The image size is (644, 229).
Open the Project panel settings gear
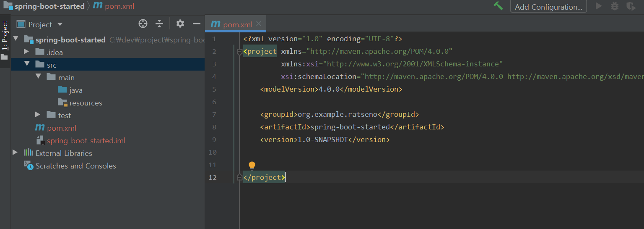[x=180, y=24]
